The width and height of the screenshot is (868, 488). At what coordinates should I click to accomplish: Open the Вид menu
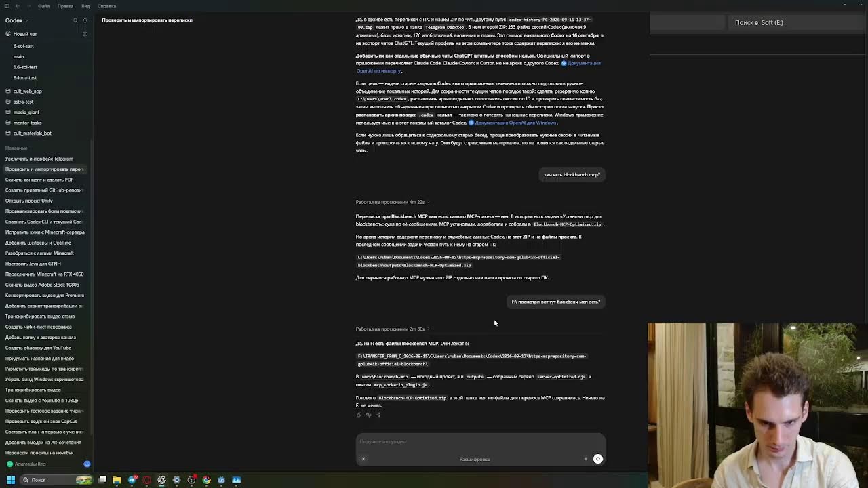point(85,6)
